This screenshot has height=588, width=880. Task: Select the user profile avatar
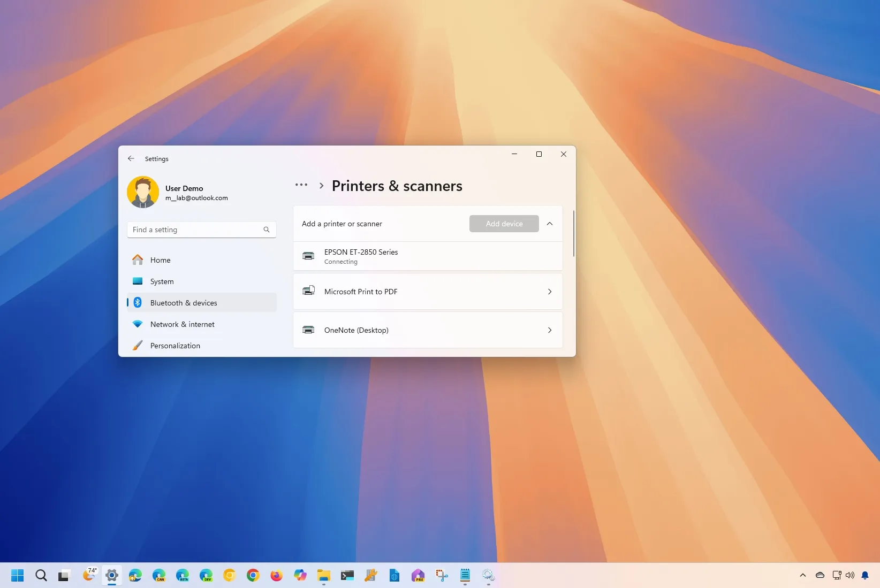143,192
